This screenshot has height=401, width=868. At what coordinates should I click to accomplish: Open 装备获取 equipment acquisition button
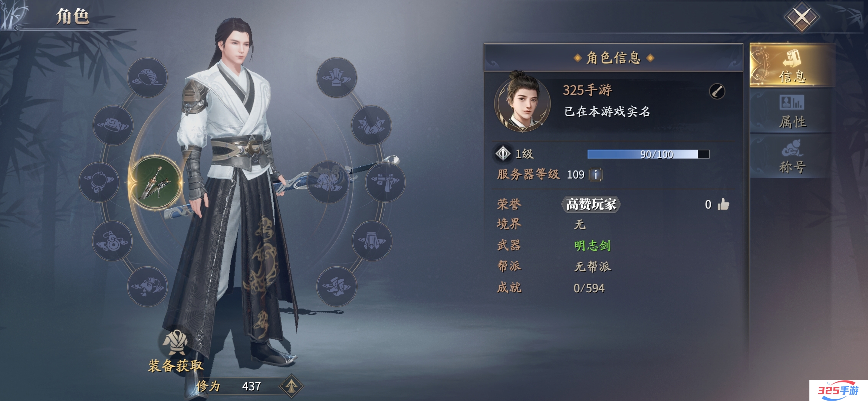[x=175, y=352]
